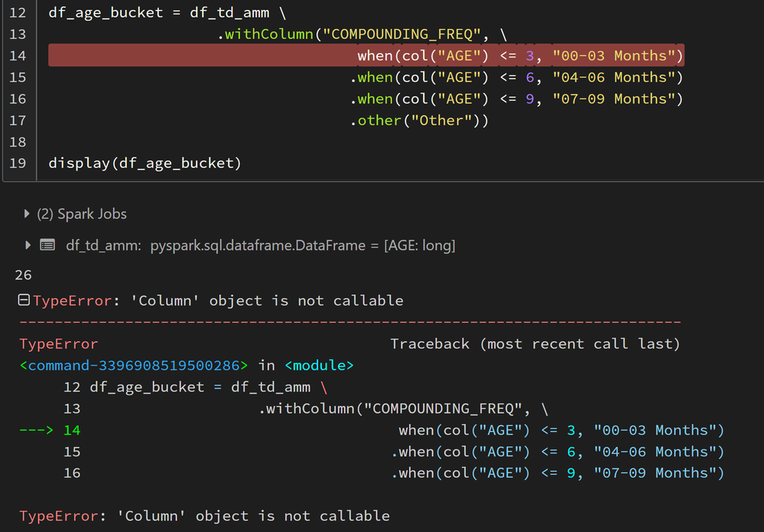Expand the df_td_amm DataFrame schema arrow

[28, 245]
